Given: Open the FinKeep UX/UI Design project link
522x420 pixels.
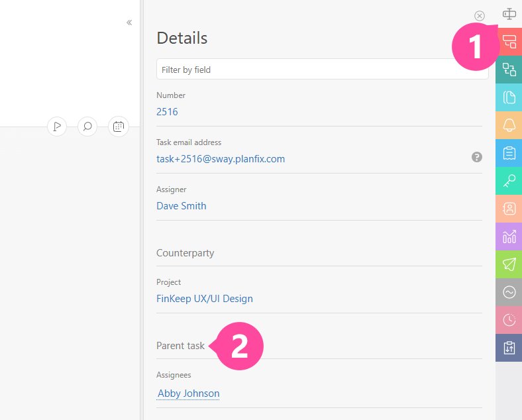Looking at the screenshot, I should click(x=205, y=299).
